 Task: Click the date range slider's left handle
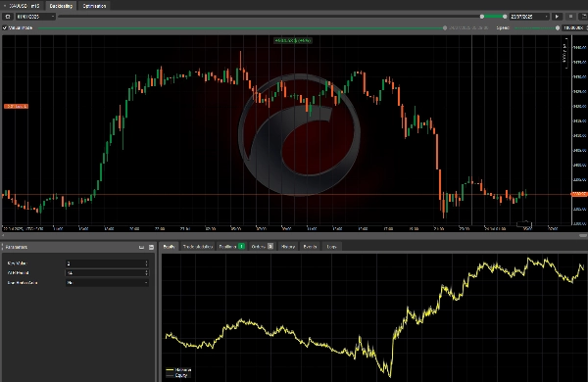(x=482, y=17)
